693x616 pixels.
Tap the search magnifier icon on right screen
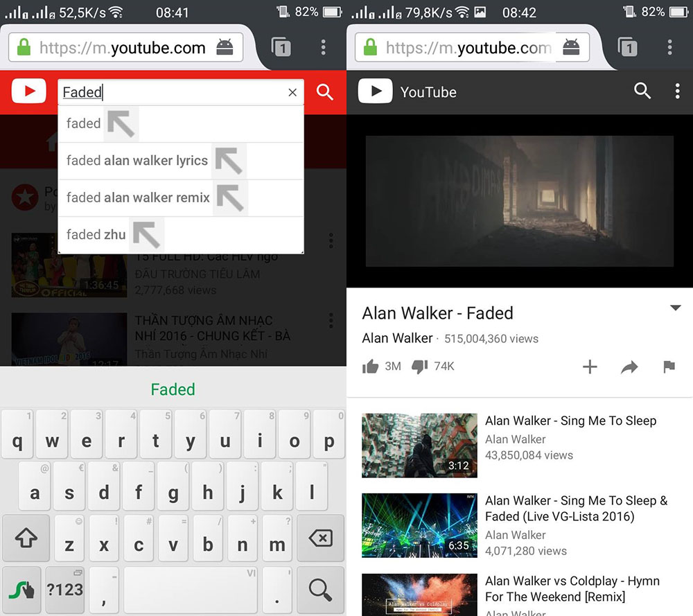coord(642,91)
